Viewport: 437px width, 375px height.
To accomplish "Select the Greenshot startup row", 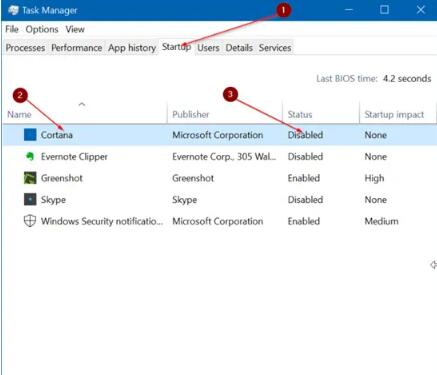I will 219,178.
